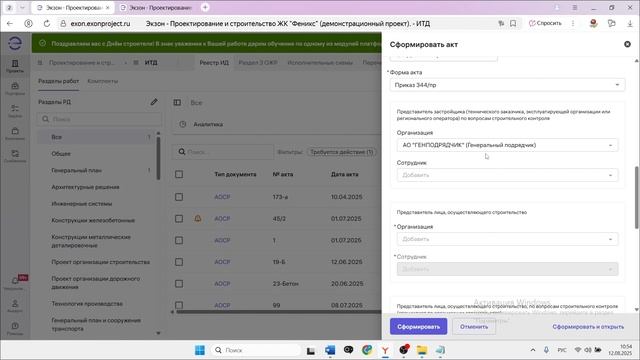640x360 pixels.
Task: Check the row with act number 19-Б
Action: pos(179,262)
